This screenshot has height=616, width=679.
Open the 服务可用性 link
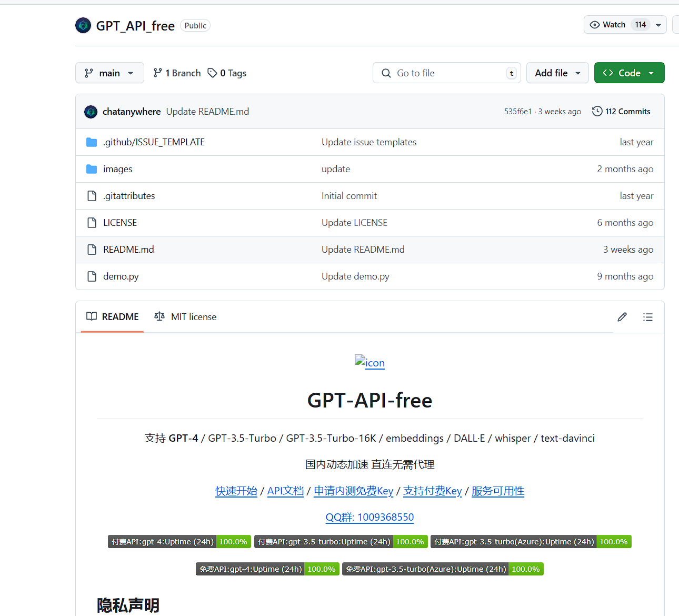pyautogui.click(x=498, y=491)
